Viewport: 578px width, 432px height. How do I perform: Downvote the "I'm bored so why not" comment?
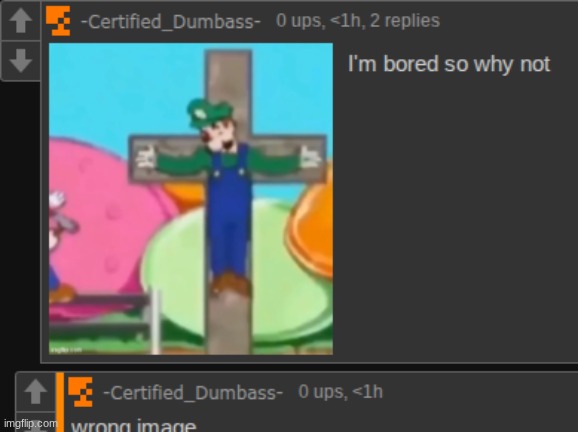click(20, 60)
